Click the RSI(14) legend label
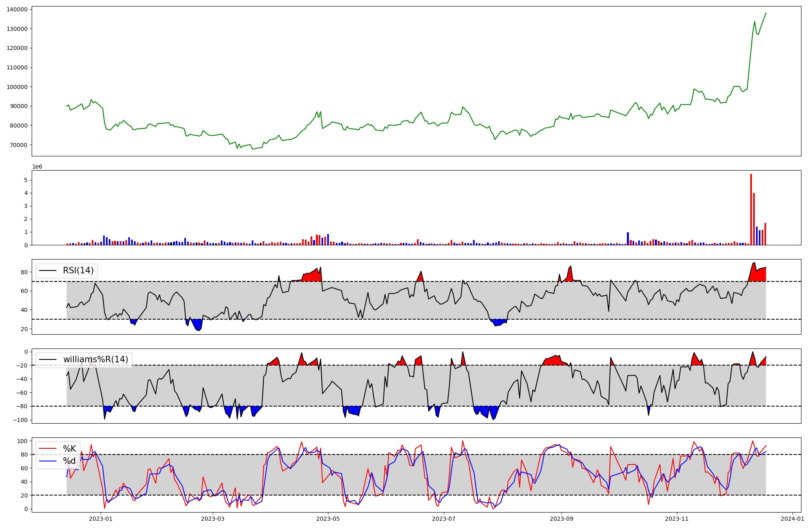This screenshot has height=528, width=812. (78, 270)
